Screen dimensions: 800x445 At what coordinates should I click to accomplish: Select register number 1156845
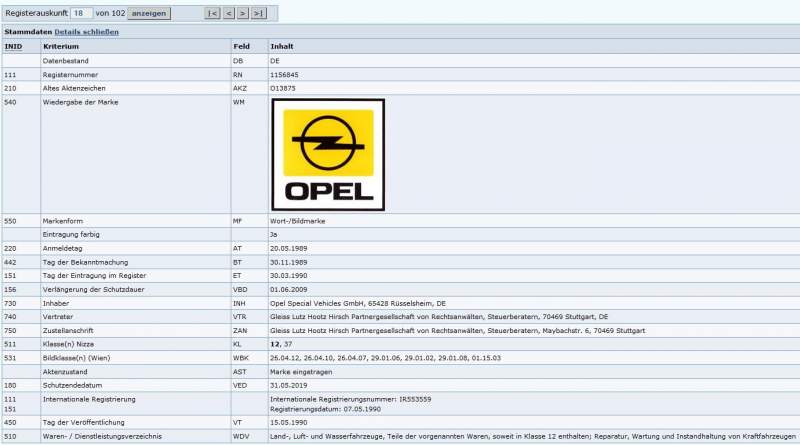tap(284, 75)
